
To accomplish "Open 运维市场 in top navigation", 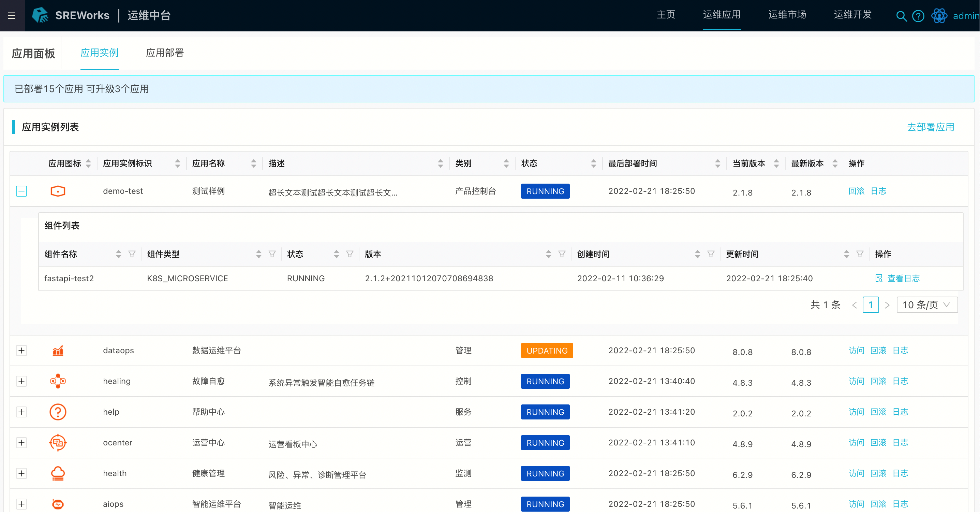I will (787, 15).
